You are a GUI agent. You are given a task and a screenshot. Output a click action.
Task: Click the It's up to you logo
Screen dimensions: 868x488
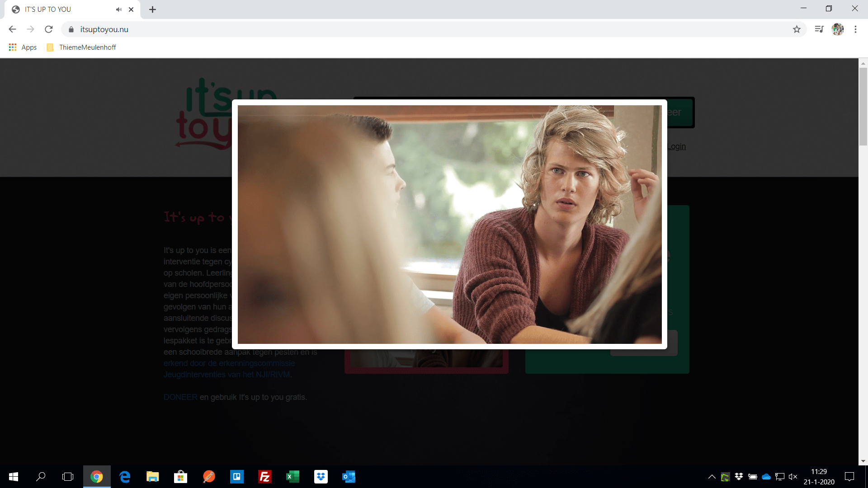203,114
